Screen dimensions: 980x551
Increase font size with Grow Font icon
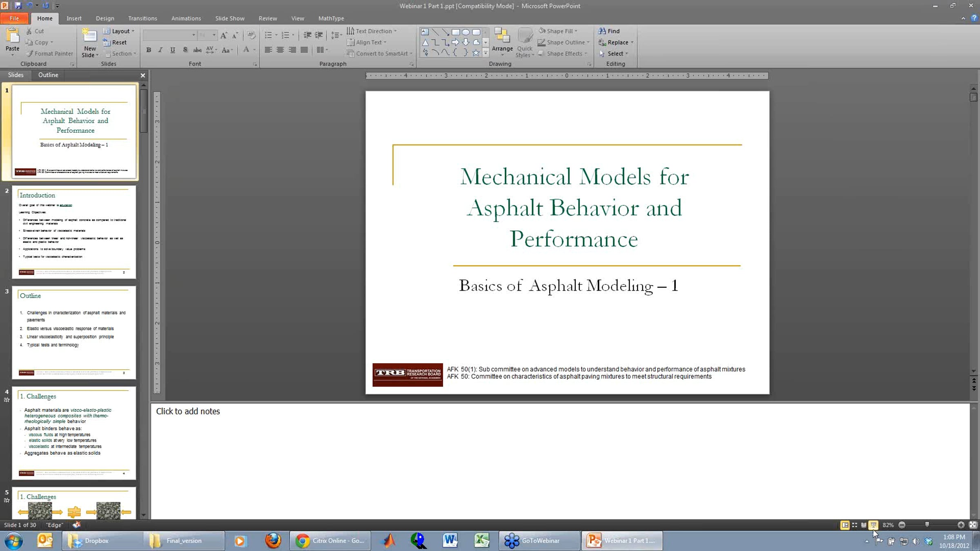coord(223,35)
